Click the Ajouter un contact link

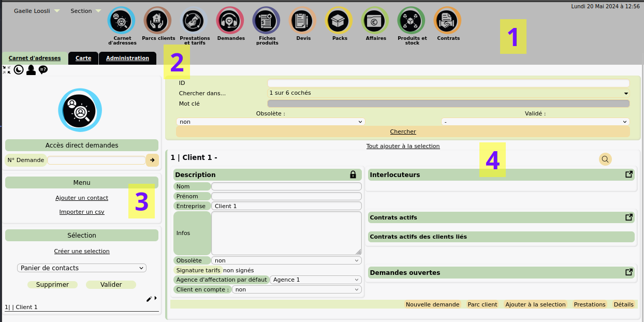(x=81, y=198)
